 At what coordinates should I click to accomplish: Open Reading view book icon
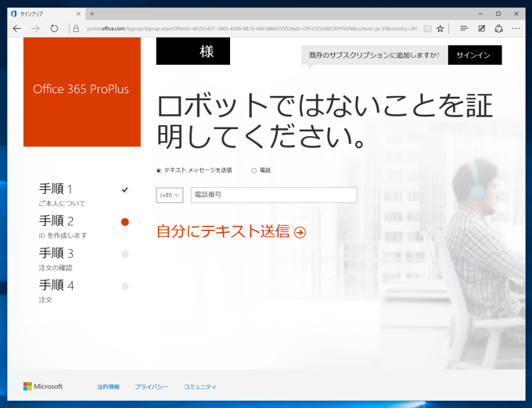coord(427,29)
